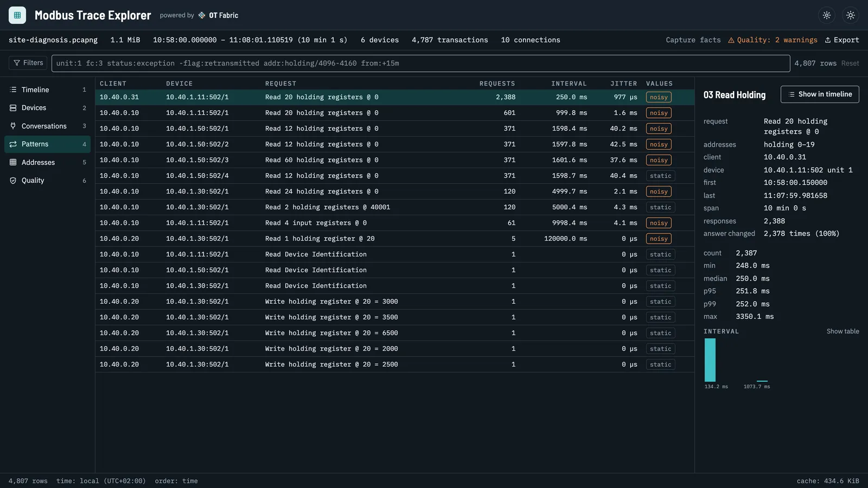
Task: Click Show in timeline button
Action: pyautogui.click(x=820, y=94)
